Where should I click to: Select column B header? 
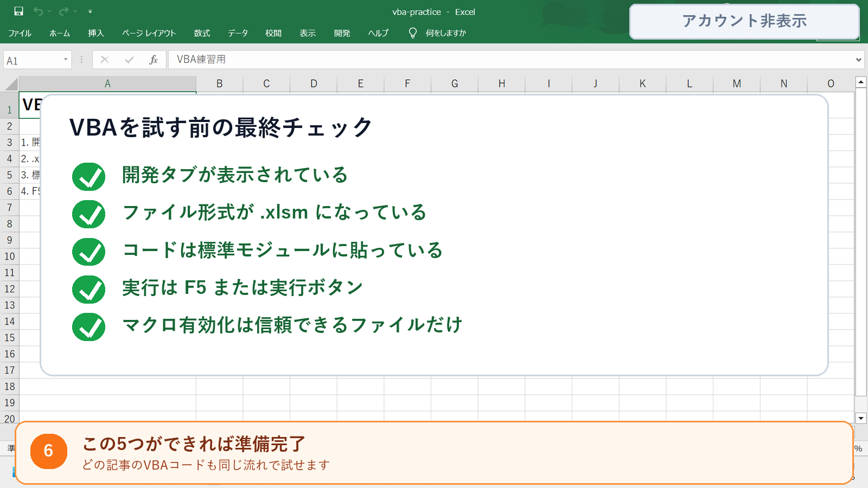(219, 84)
